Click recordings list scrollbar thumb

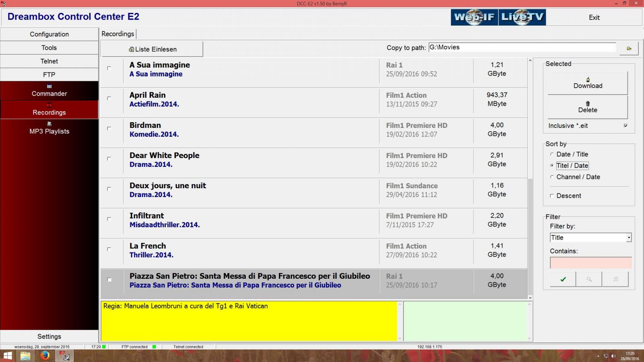click(x=530, y=237)
